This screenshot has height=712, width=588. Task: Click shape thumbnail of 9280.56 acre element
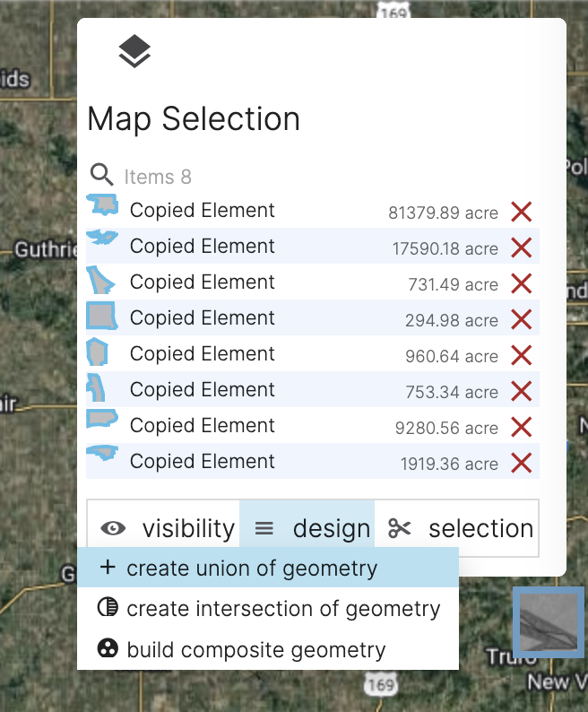click(102, 419)
